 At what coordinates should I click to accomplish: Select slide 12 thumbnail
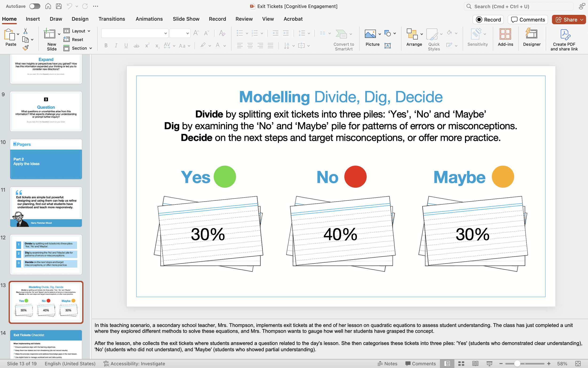pos(46,254)
